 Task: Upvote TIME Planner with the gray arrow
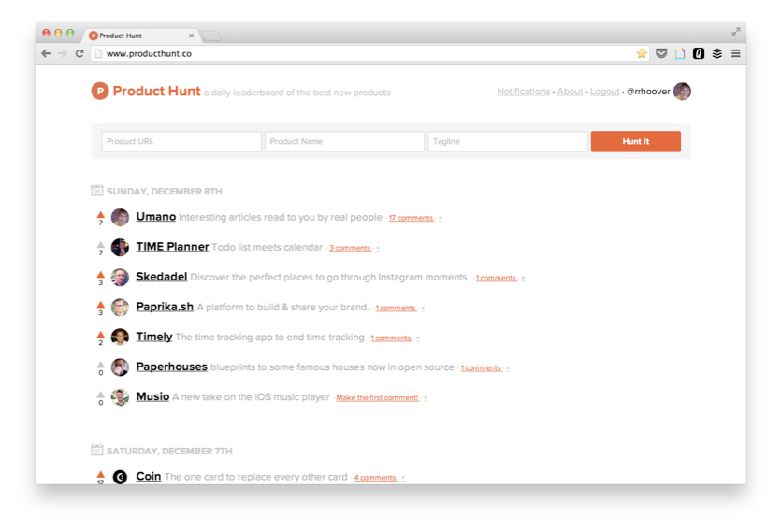101,245
